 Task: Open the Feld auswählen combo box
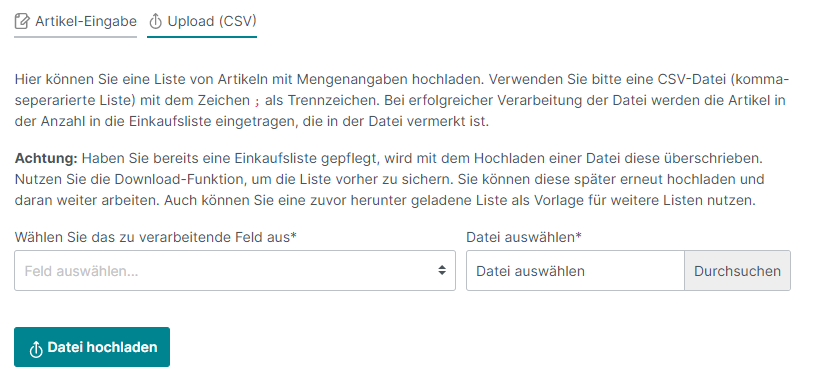coord(235,270)
